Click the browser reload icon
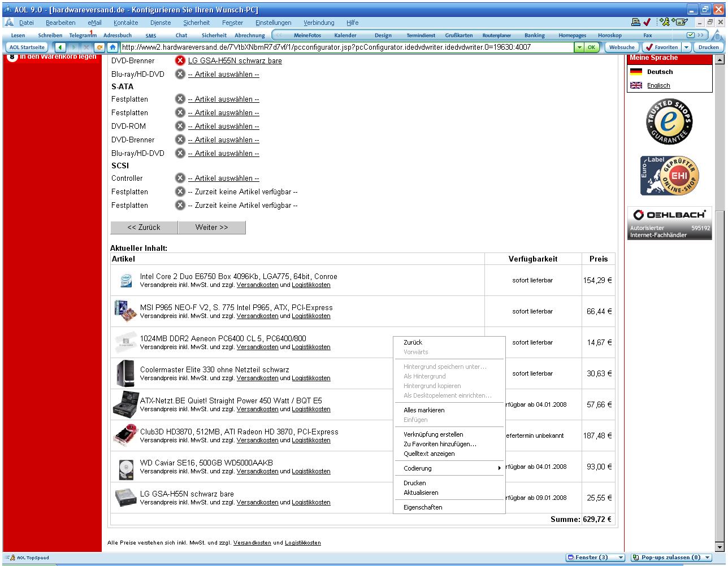728x566 pixels. click(x=101, y=47)
